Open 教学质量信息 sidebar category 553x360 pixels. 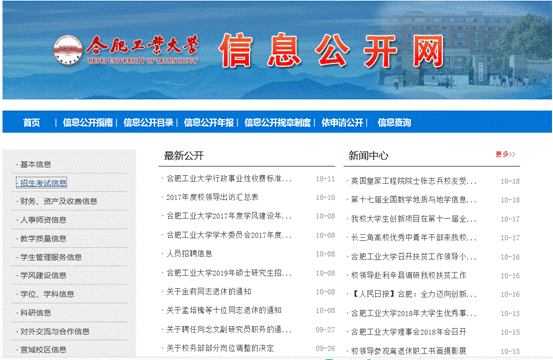click(43, 239)
